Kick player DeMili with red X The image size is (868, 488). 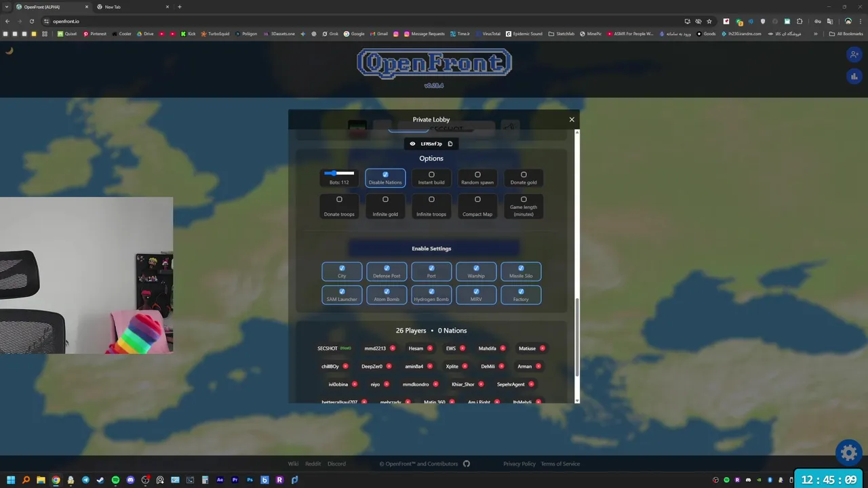502,366
